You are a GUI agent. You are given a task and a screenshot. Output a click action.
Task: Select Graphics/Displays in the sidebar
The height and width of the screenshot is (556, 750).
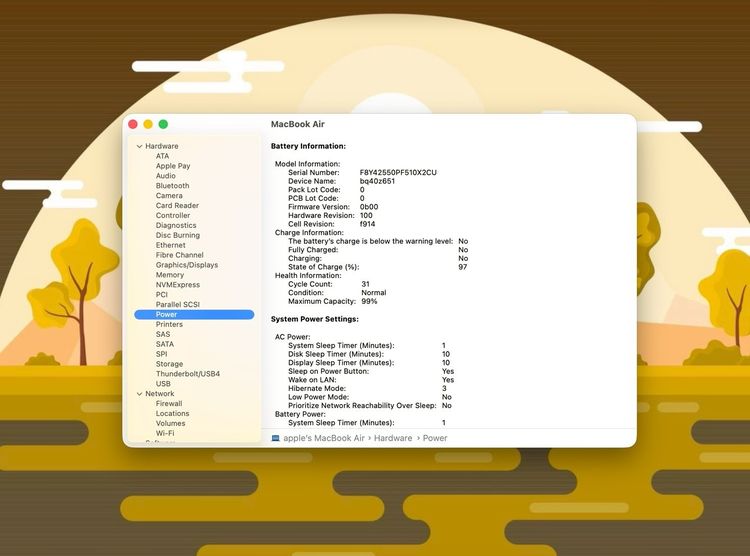pyautogui.click(x=186, y=265)
